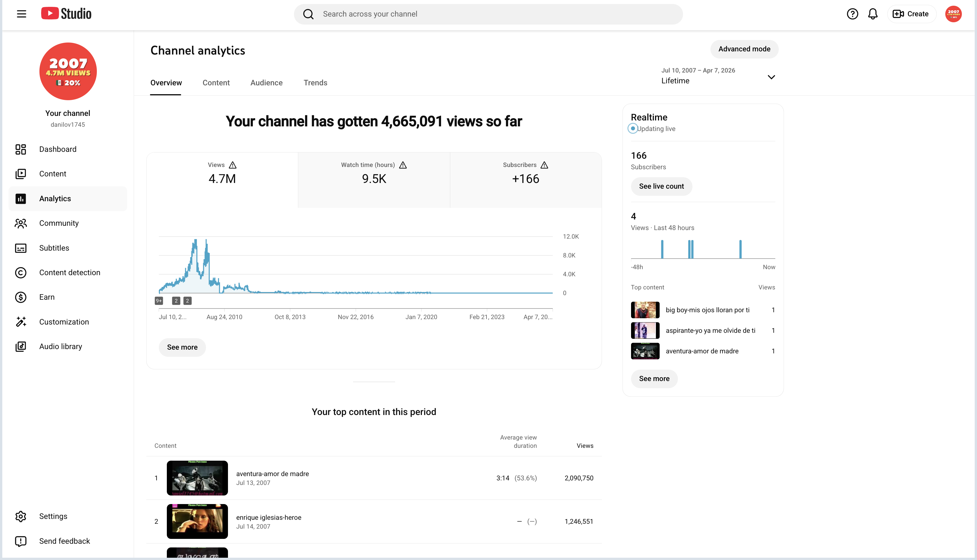Click the Create button
Screen dimensions: 977x560
[911, 14]
